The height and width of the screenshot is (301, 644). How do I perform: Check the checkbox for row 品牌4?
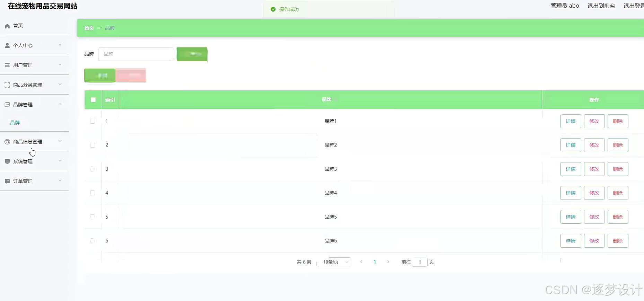pos(93,193)
